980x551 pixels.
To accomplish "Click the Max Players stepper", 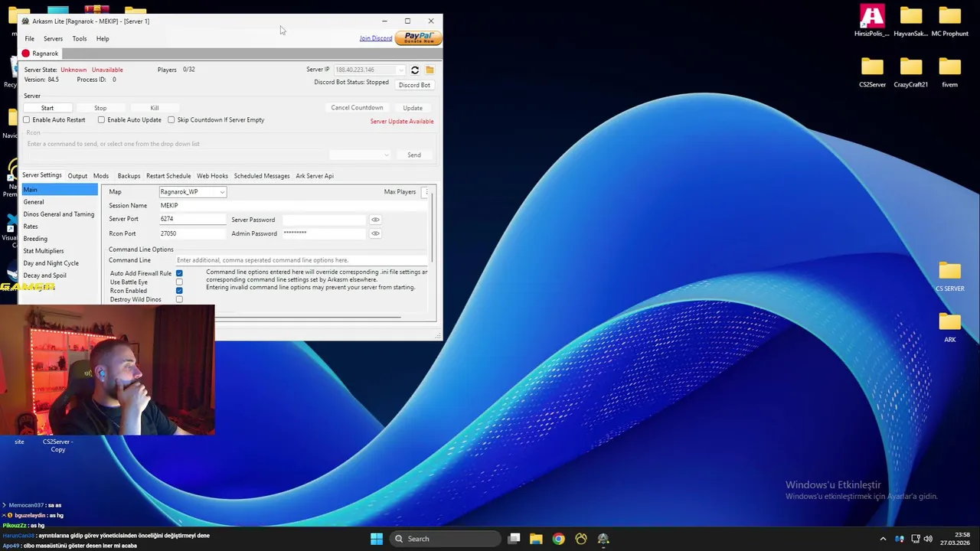I will (x=426, y=192).
